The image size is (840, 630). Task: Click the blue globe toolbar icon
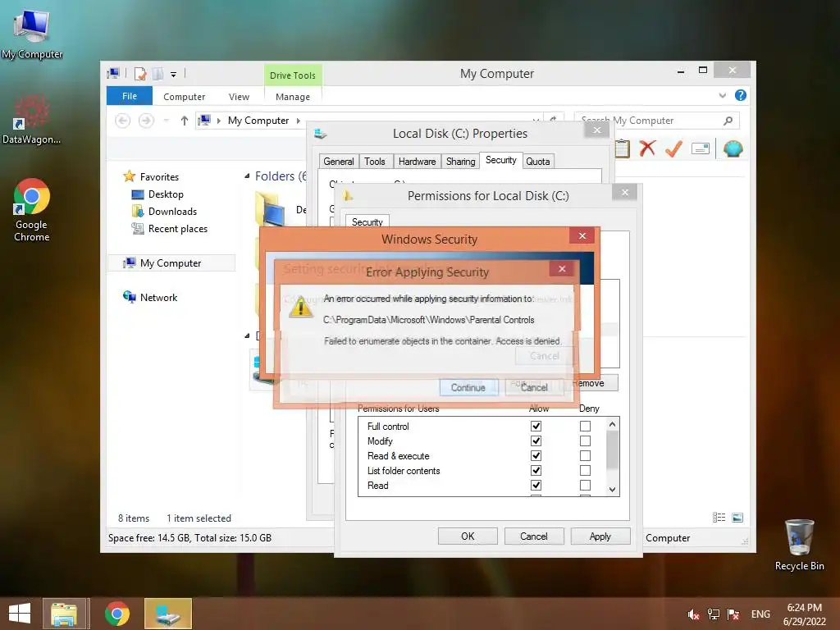coord(733,148)
